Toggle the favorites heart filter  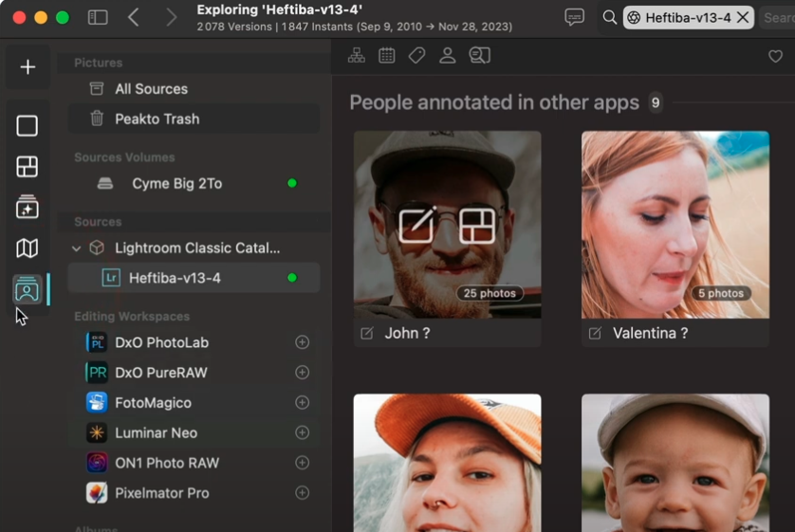coord(775,56)
